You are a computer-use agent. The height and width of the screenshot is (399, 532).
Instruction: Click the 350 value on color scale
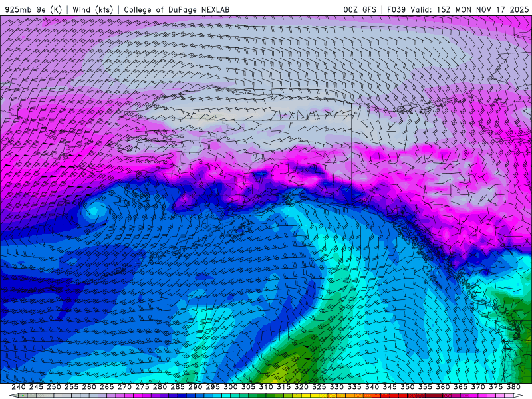coord(408,387)
